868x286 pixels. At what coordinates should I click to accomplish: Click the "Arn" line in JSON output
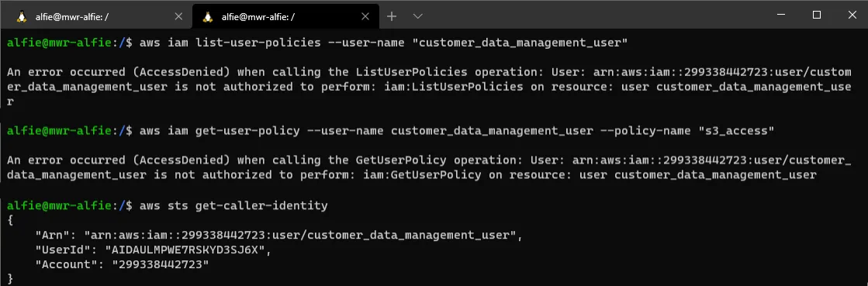pos(279,235)
